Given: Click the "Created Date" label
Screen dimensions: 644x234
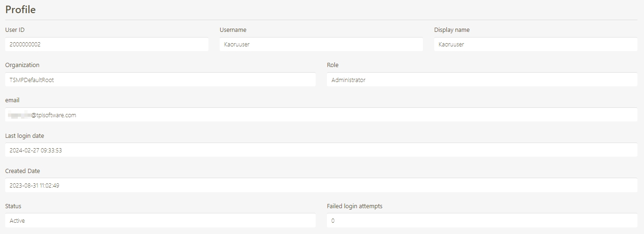Looking at the screenshot, I should point(22,171).
